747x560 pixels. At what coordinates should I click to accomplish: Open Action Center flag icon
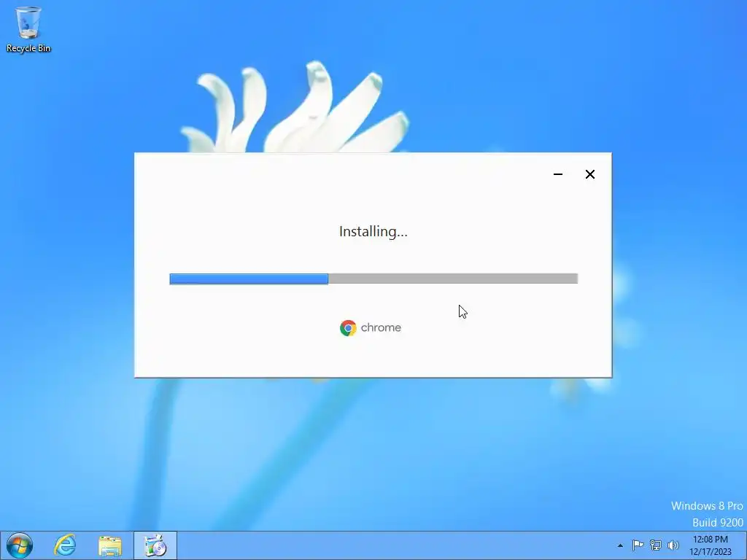(638, 545)
